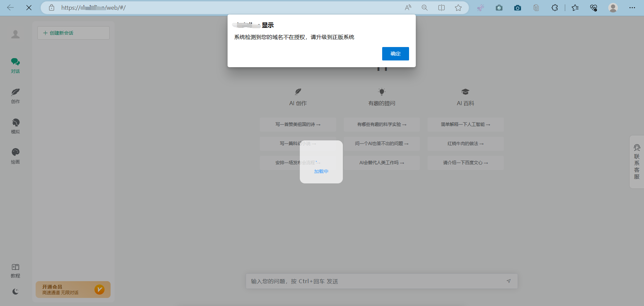Open the browser profile avatar
Viewport: 644px width, 306px height.
pos(613,7)
